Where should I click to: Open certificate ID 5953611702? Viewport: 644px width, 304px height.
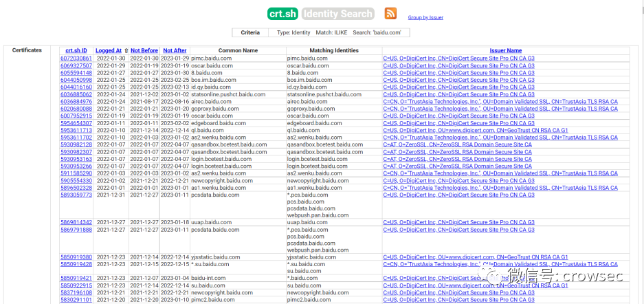click(x=76, y=138)
